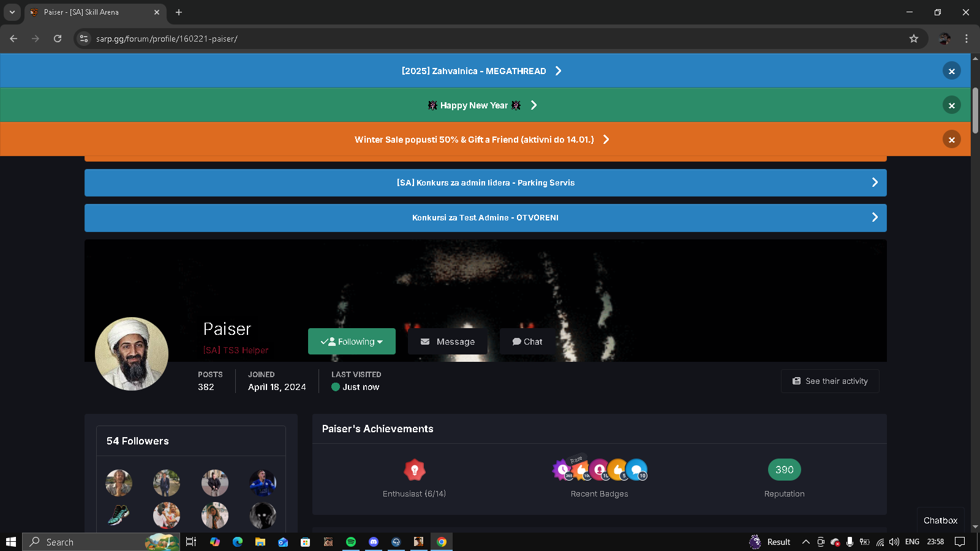
Task: Open the Following dropdown menu
Action: pyautogui.click(x=352, y=342)
